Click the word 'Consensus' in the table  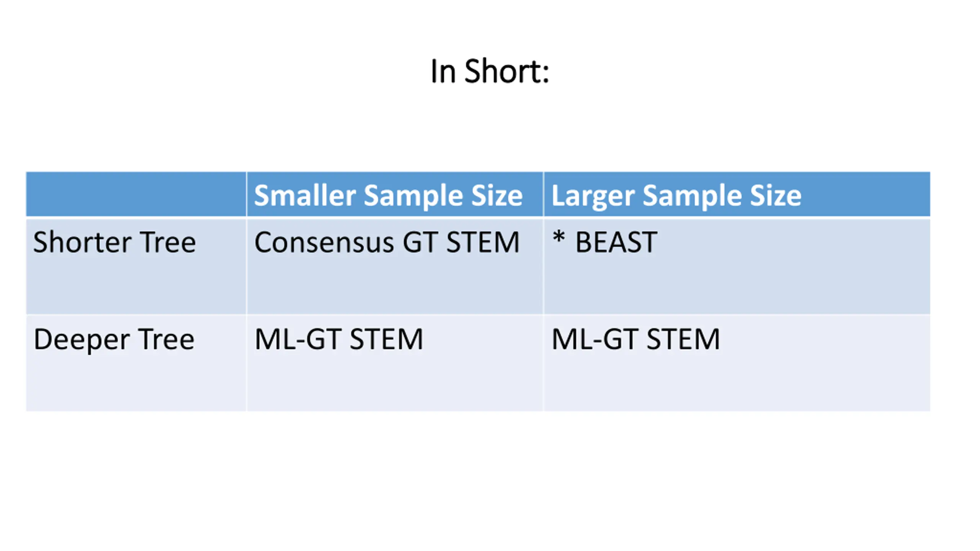tap(324, 243)
